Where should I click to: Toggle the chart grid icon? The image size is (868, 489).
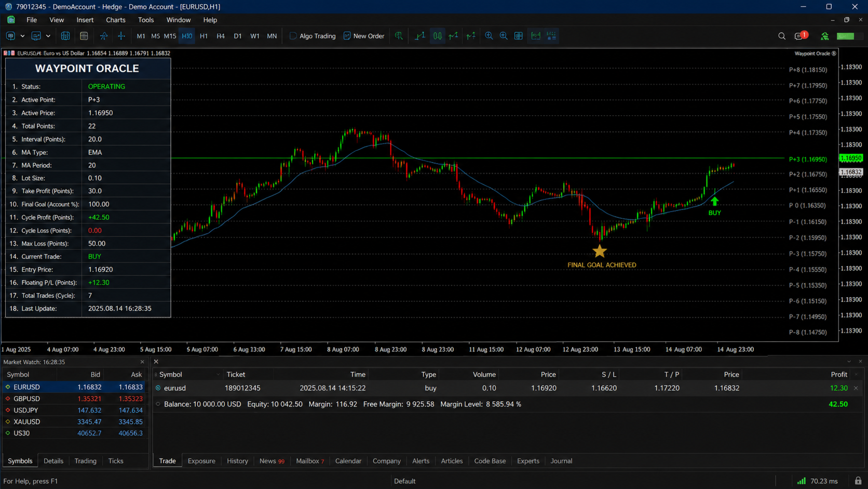[519, 36]
